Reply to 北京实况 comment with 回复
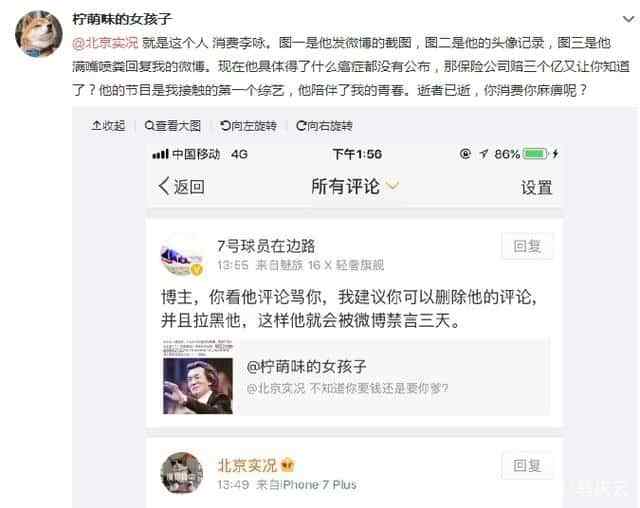Image resolution: width=640 pixels, height=508 pixels. 527,465
